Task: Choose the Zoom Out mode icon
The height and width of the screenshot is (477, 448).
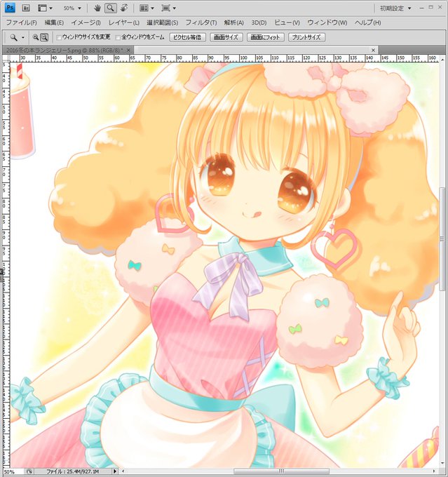Action: click(44, 37)
